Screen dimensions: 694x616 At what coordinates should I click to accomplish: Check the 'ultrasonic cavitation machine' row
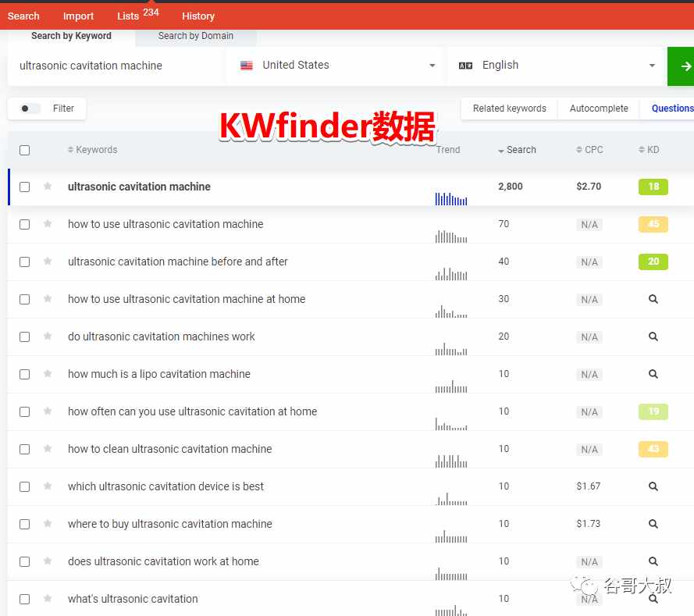point(25,187)
